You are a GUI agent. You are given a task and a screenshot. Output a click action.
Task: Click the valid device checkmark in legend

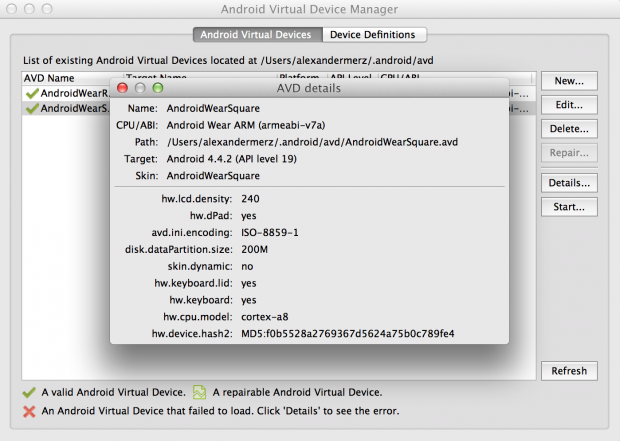click(28, 392)
